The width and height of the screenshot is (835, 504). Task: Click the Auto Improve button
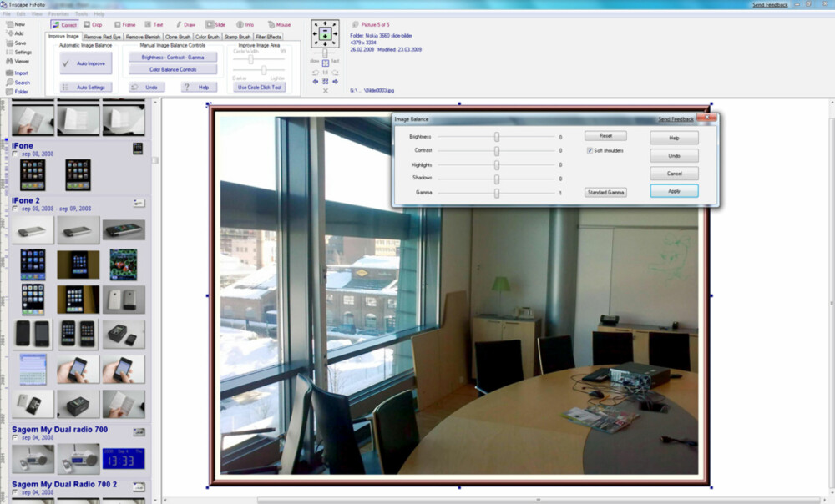pyautogui.click(x=86, y=63)
